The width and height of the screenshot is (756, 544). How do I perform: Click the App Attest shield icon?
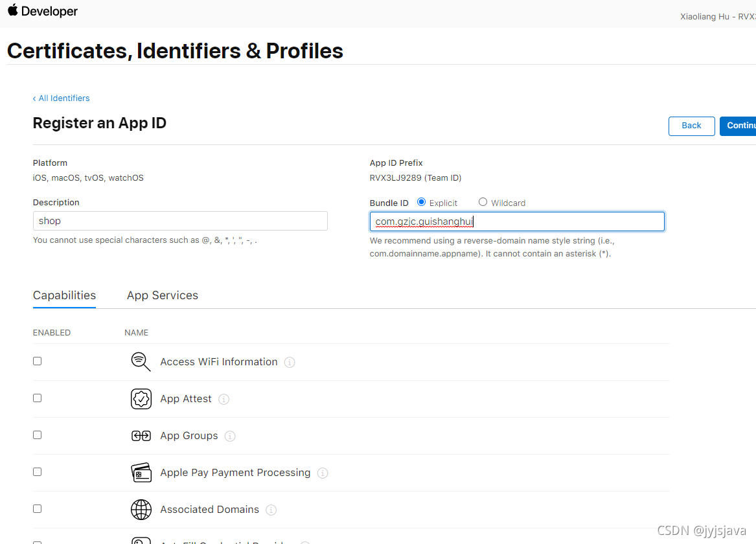(x=141, y=399)
